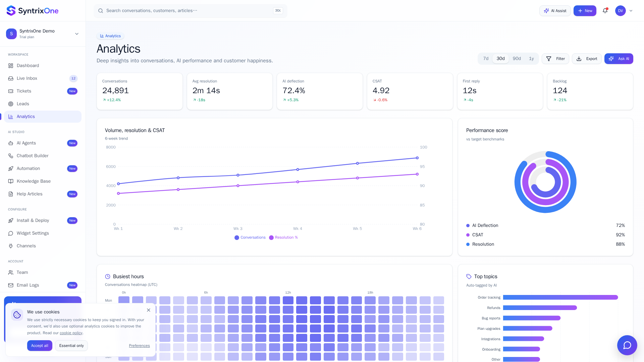Click the CSAT legend color dot
Viewport: 644px width, 362px height.
click(468, 235)
